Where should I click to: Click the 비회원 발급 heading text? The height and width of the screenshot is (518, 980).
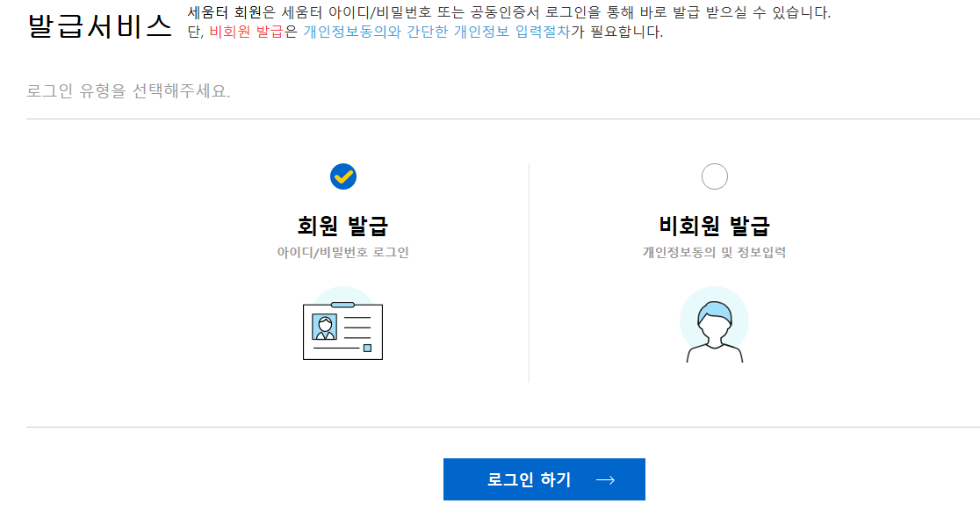715,227
